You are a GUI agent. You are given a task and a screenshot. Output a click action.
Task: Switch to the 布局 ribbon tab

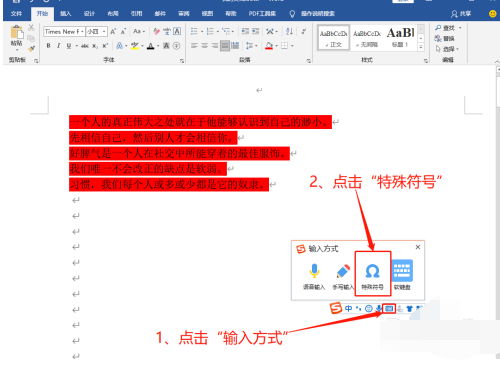coord(113,14)
